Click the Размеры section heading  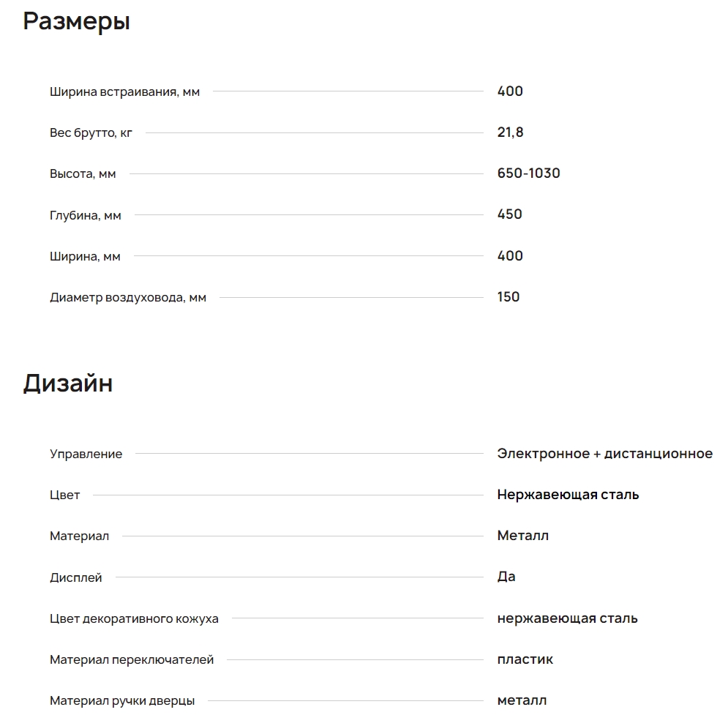(76, 21)
